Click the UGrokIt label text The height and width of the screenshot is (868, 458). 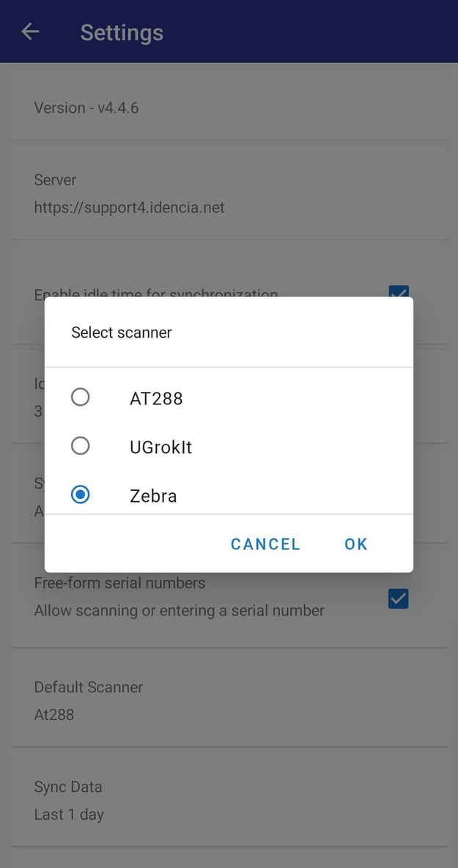(x=160, y=446)
